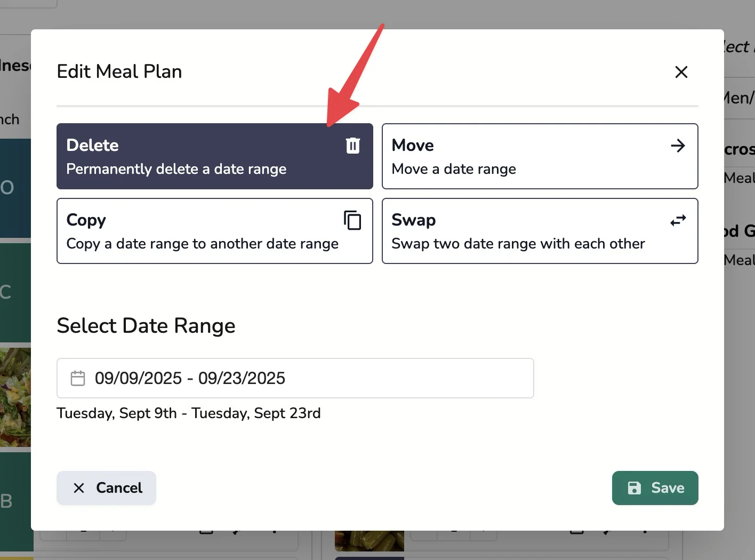755x560 pixels.
Task: Click the X icon inside the Cancel button
Action: pos(79,487)
